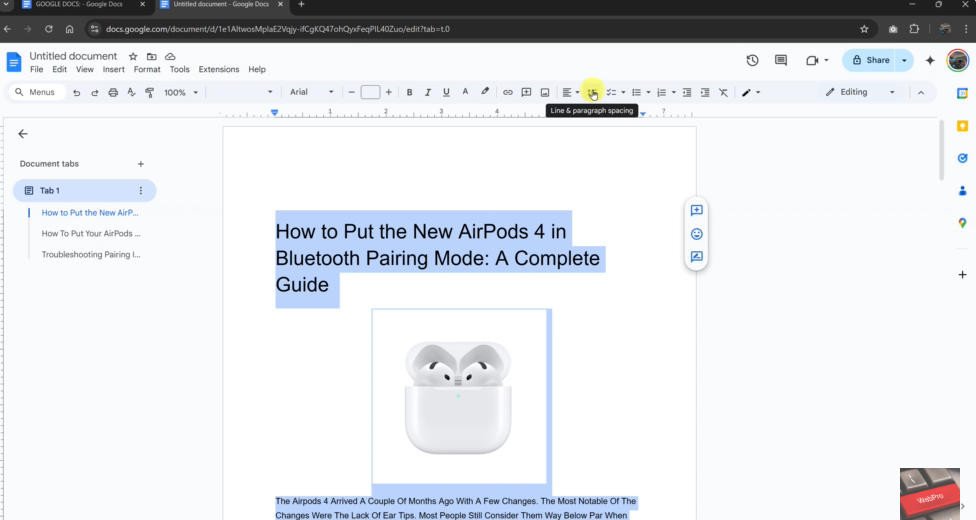
Task: Print the document with printer icon
Action: [x=113, y=92]
